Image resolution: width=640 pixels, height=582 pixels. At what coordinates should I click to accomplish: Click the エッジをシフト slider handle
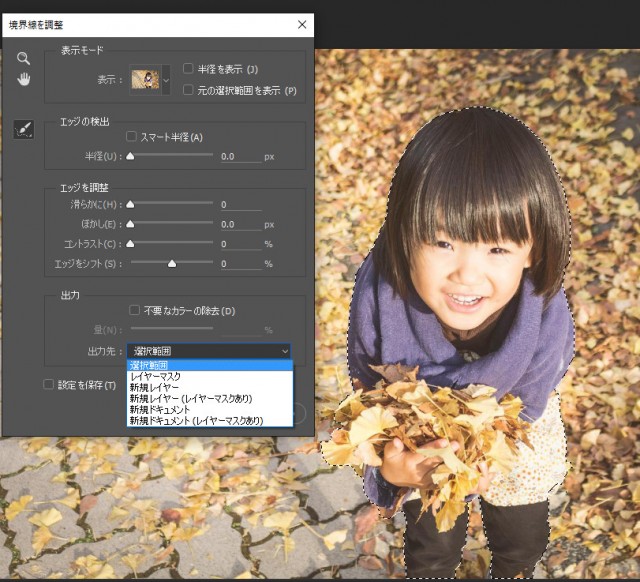point(172,264)
